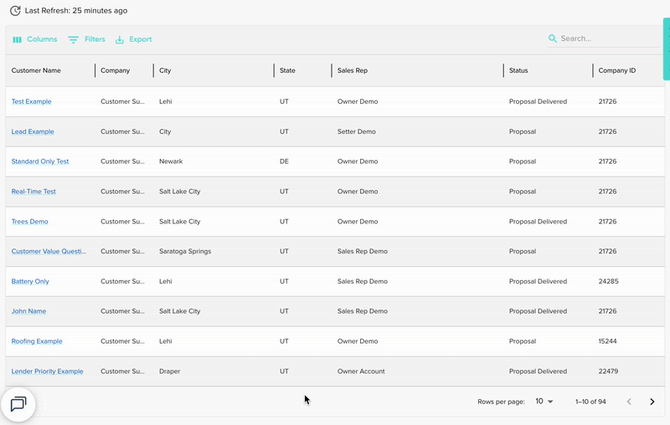Open the Battery Only customer record
Image resolution: width=670 pixels, height=425 pixels.
pos(30,282)
